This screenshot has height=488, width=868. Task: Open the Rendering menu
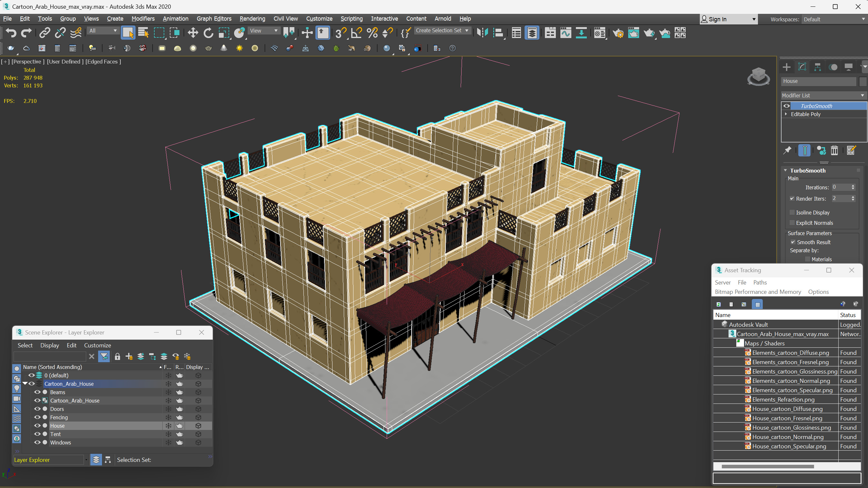click(x=252, y=18)
